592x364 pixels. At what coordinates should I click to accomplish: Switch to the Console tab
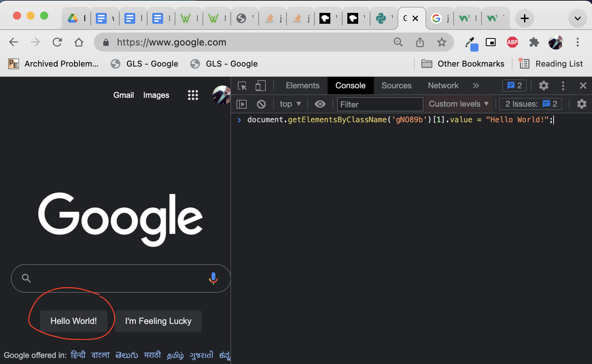(350, 86)
